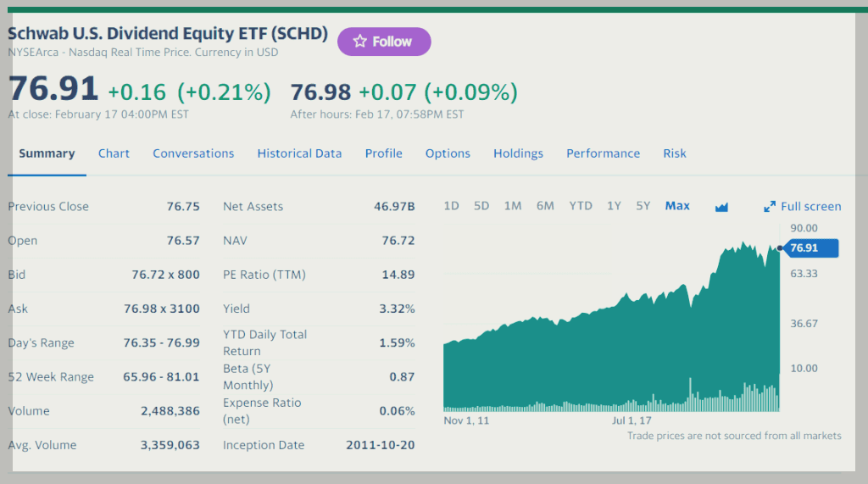Click the Volume value 2,488,386
This screenshot has width=868, height=484.
pyautogui.click(x=170, y=411)
